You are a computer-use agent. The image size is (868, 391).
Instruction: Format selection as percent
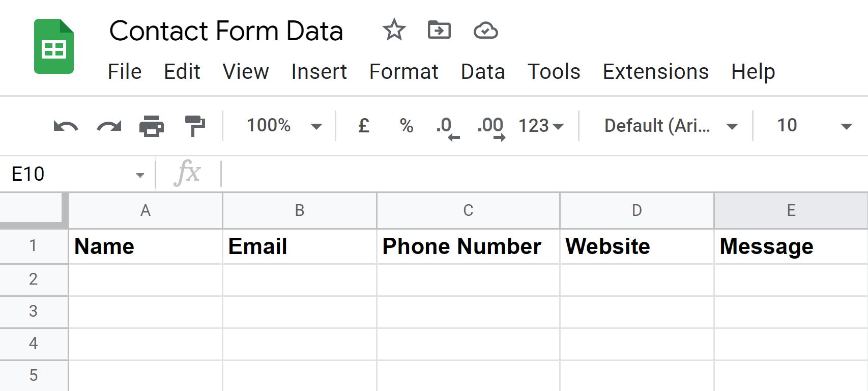point(407,125)
